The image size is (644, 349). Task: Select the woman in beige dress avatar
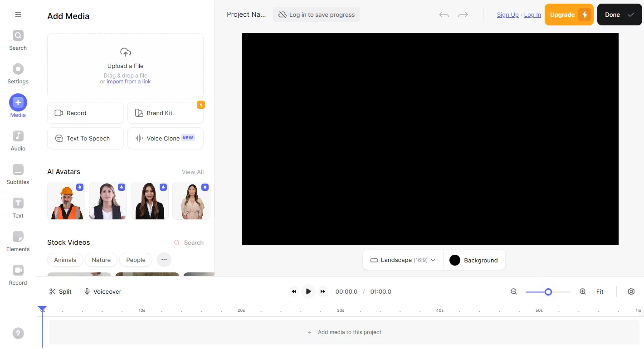[191, 201]
